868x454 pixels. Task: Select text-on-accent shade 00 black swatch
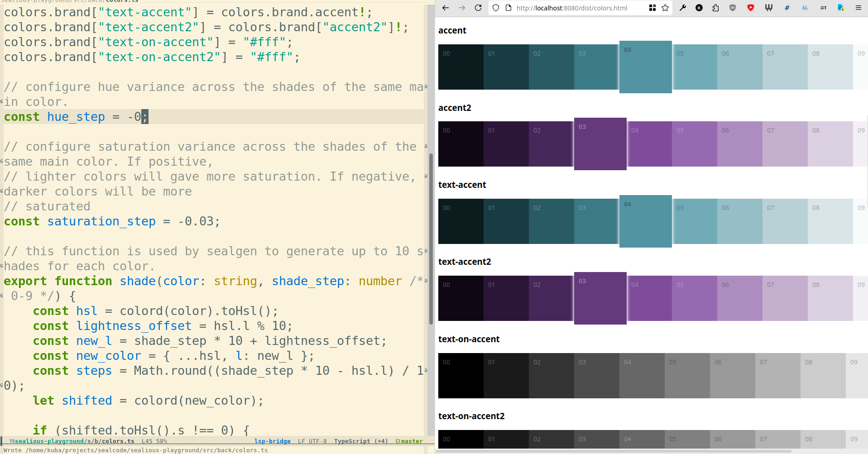(x=461, y=376)
